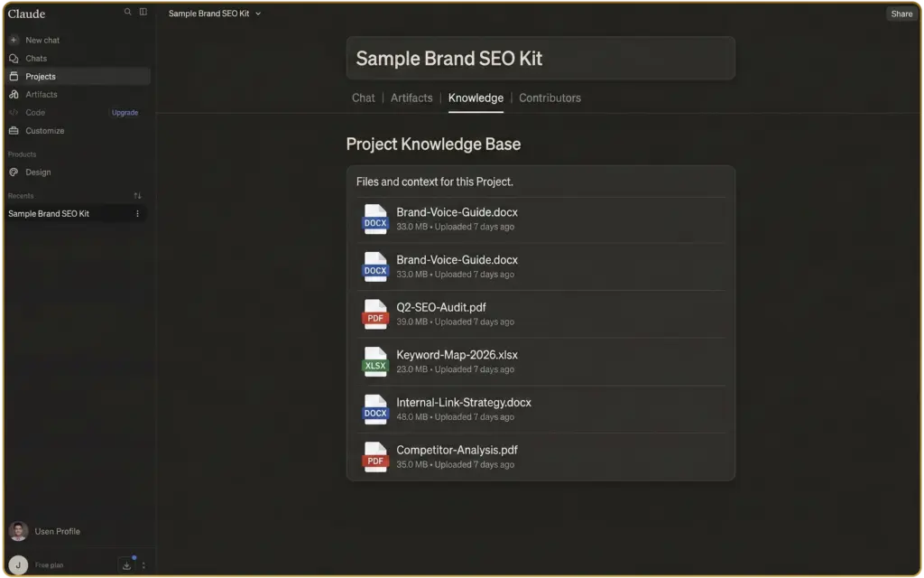Click PDF icon for Competitor-Analysis.pdf
The image size is (924, 578).
374,457
